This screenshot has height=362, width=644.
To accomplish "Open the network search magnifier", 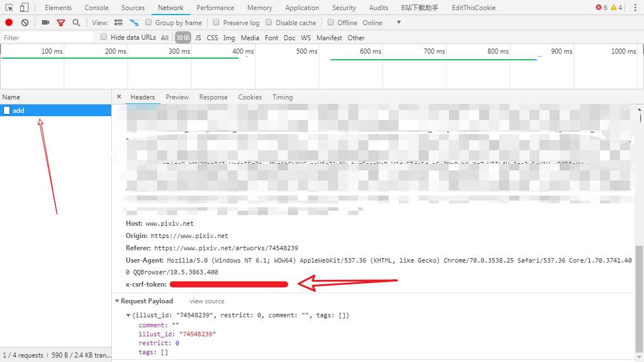I will pos(77,23).
